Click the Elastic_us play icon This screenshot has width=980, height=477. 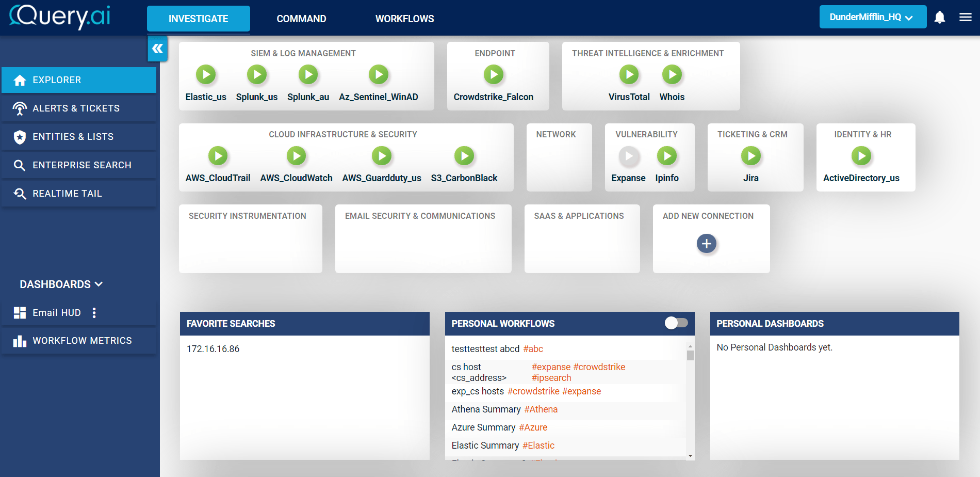[206, 75]
